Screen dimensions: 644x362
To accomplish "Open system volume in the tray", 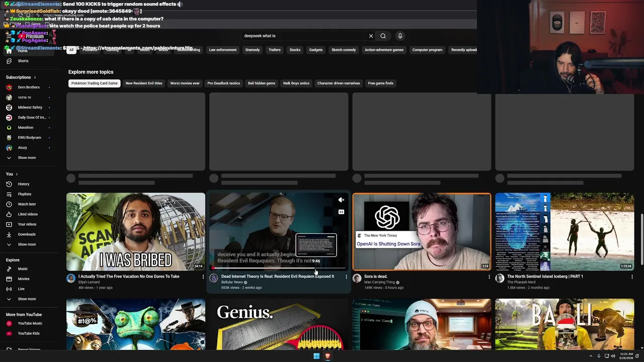I will tap(613, 356).
